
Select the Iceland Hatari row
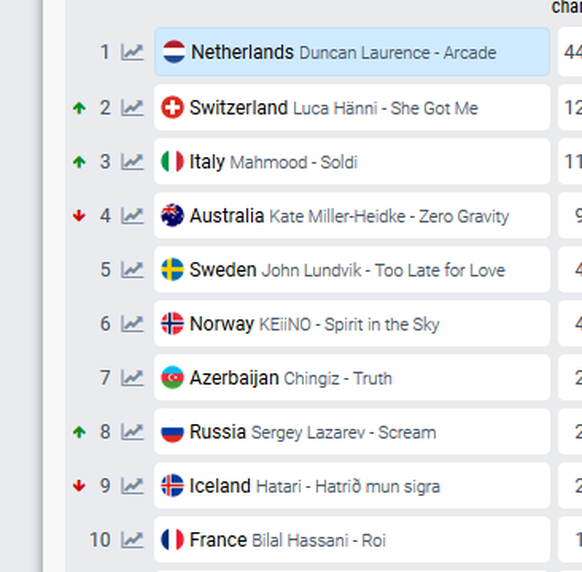point(352,486)
